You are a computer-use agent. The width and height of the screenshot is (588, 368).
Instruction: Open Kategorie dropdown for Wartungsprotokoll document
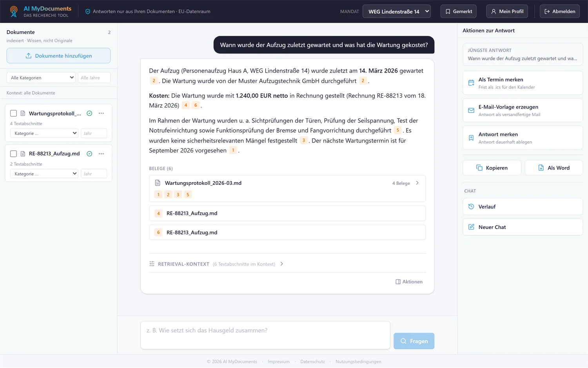pyautogui.click(x=44, y=133)
